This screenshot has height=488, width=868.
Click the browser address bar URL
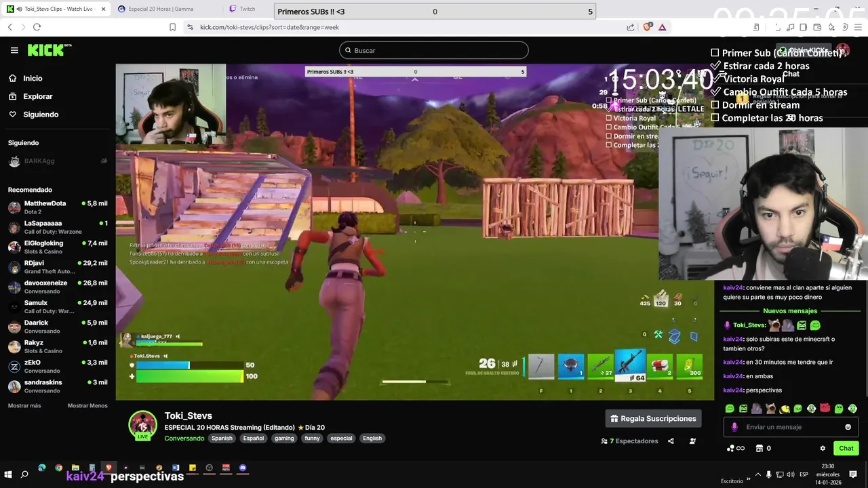[x=269, y=27]
